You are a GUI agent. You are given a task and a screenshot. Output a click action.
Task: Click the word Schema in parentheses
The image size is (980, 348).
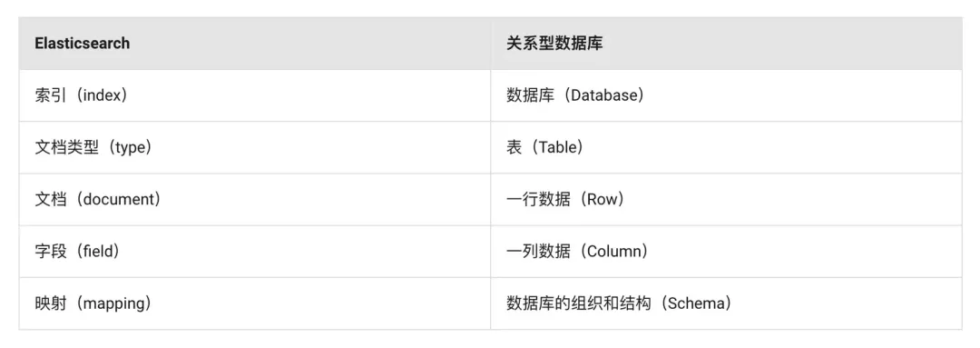pyautogui.click(x=694, y=303)
